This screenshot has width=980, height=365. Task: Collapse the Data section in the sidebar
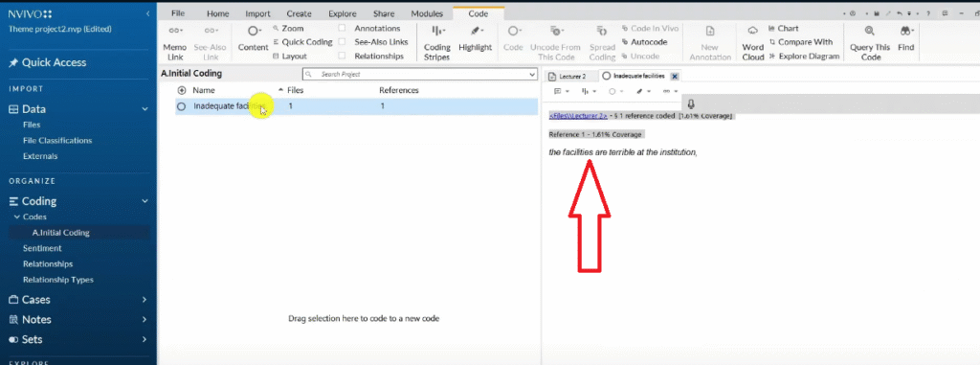coord(145,109)
